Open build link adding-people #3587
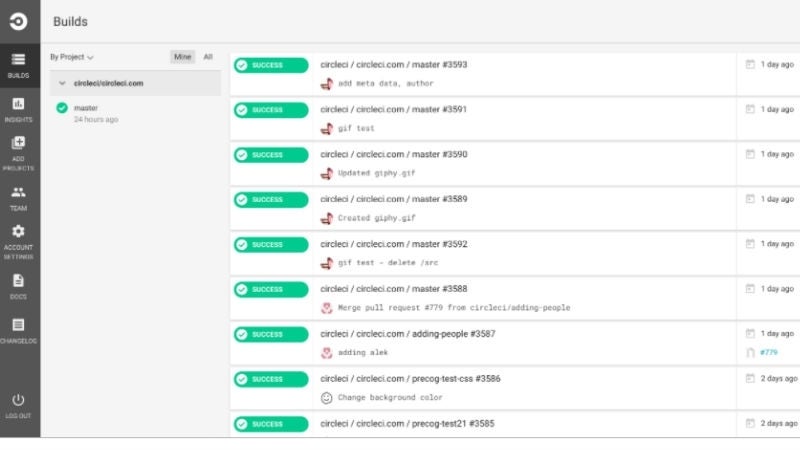This screenshot has height=450, width=800. 408,334
